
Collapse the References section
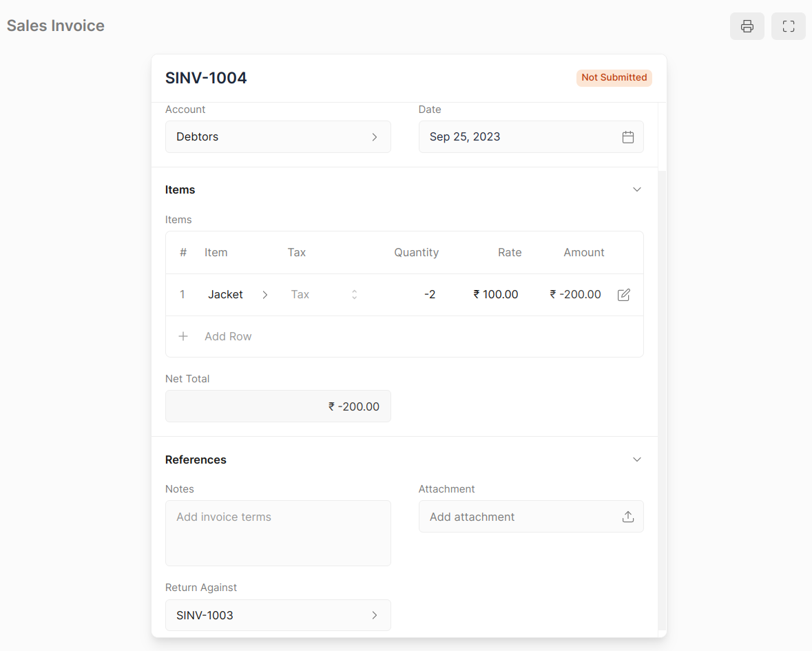[x=636, y=459]
